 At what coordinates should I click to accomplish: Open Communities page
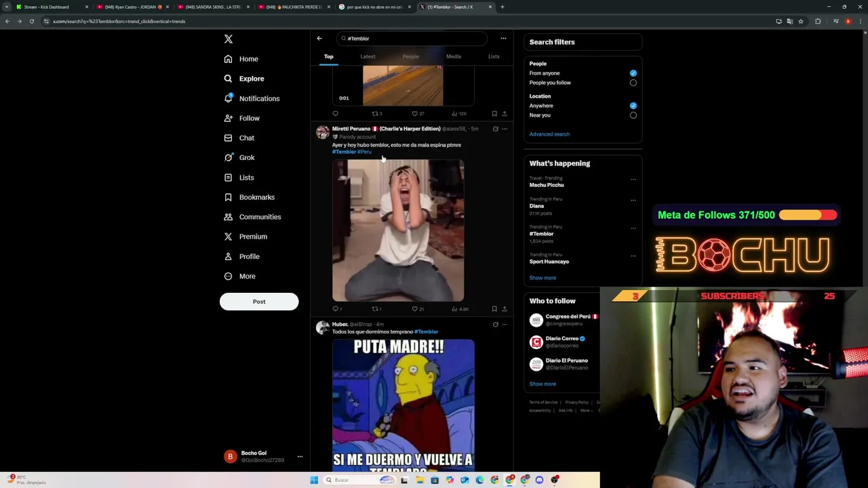[252, 217]
